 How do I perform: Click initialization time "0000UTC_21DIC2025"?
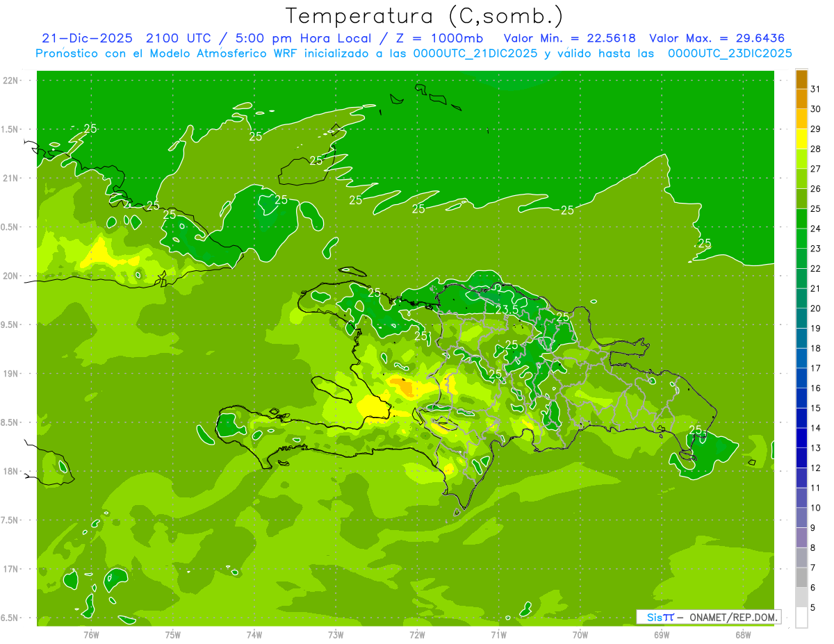coord(475,53)
